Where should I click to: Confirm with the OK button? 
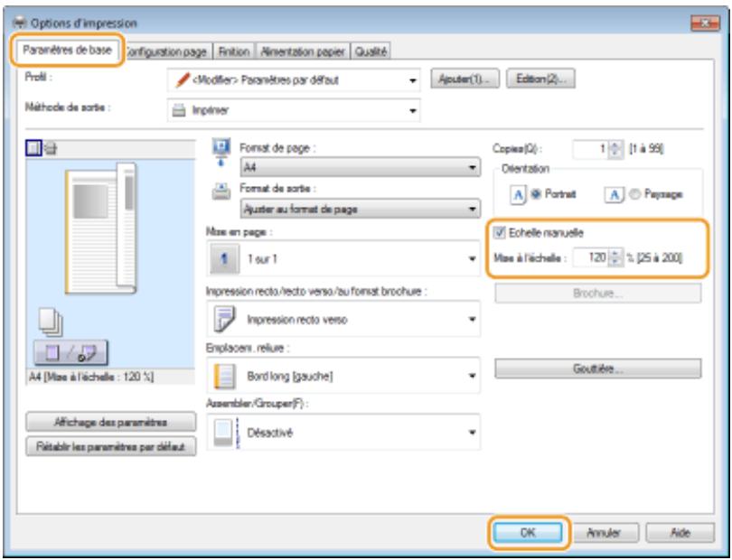(528, 533)
